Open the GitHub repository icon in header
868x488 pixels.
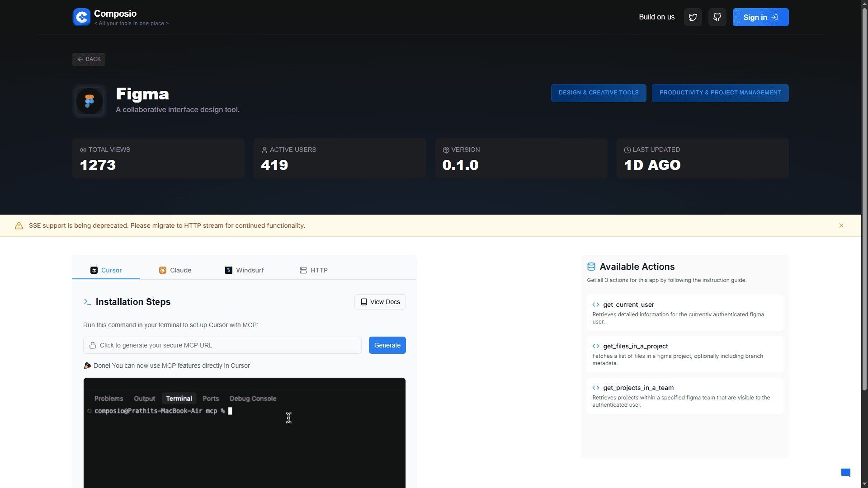click(717, 17)
